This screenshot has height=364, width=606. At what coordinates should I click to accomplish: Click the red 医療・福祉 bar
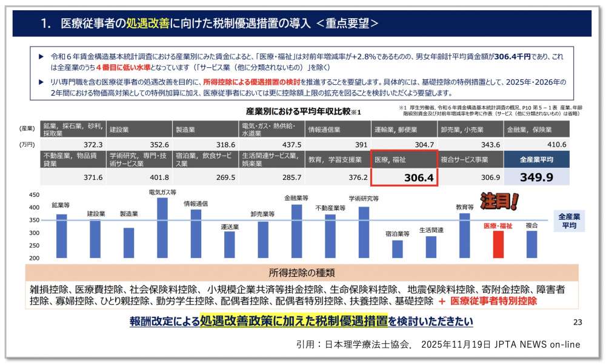498,244
